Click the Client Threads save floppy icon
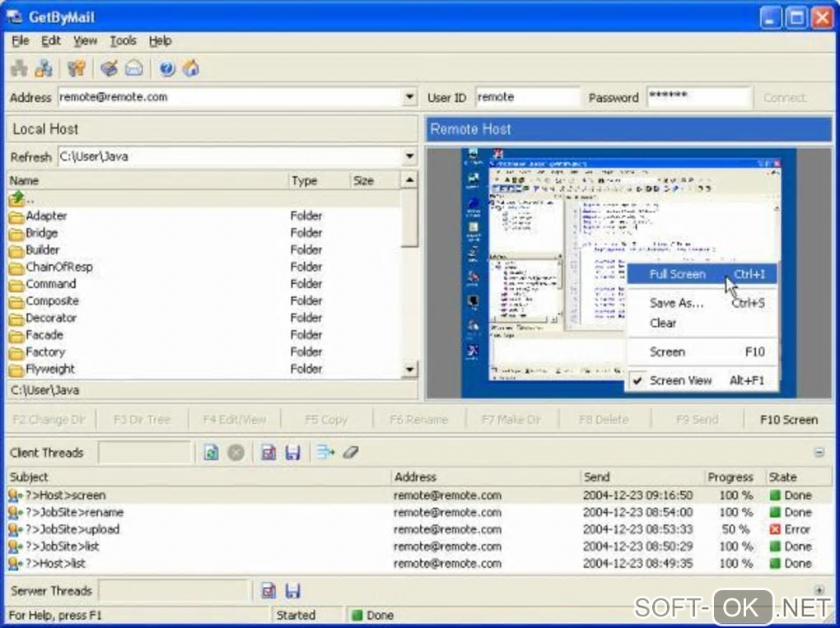This screenshot has width=840, height=628. (292, 453)
